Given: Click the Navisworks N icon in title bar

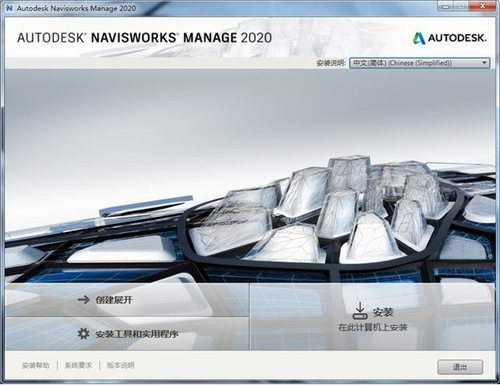Looking at the screenshot, I should tap(9, 8).
